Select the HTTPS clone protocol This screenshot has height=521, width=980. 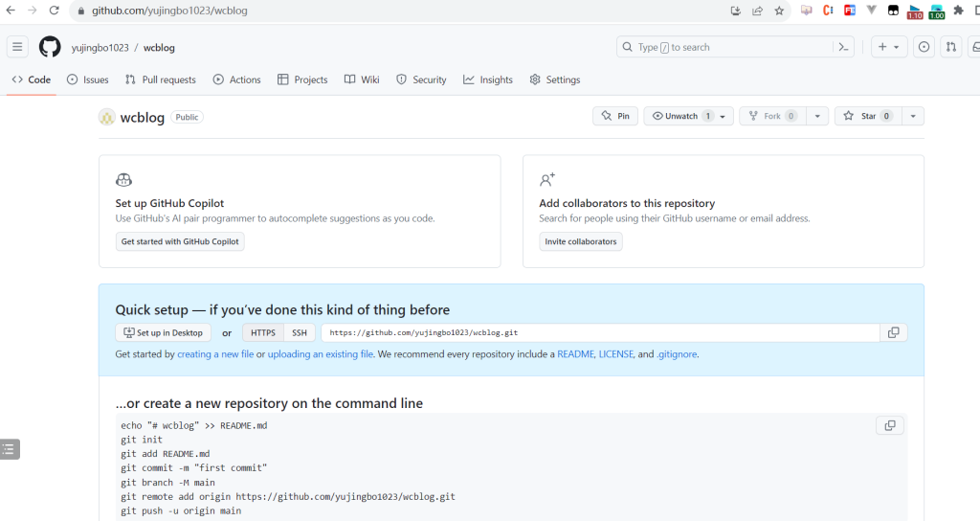pos(263,332)
